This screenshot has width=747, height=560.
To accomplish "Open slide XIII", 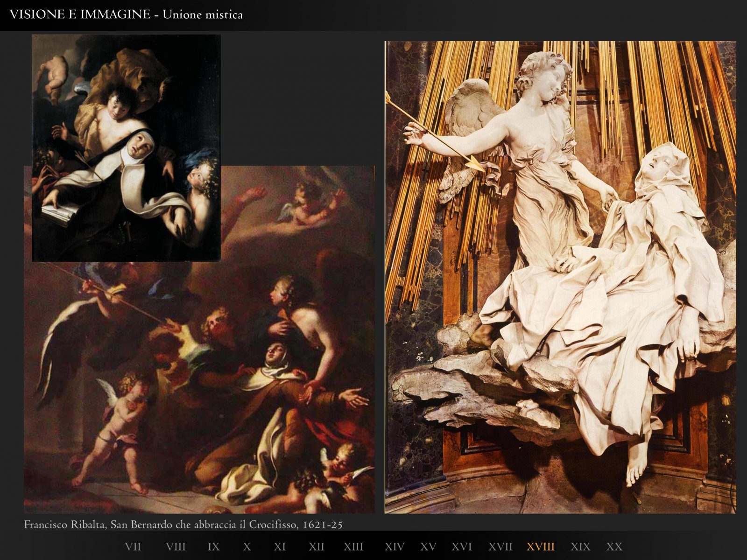I will pyautogui.click(x=353, y=546).
